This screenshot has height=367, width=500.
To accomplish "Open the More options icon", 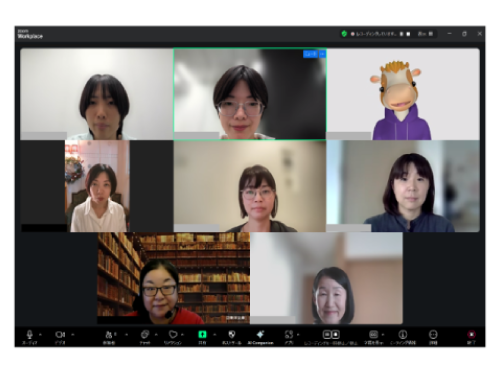I will point(433,334).
